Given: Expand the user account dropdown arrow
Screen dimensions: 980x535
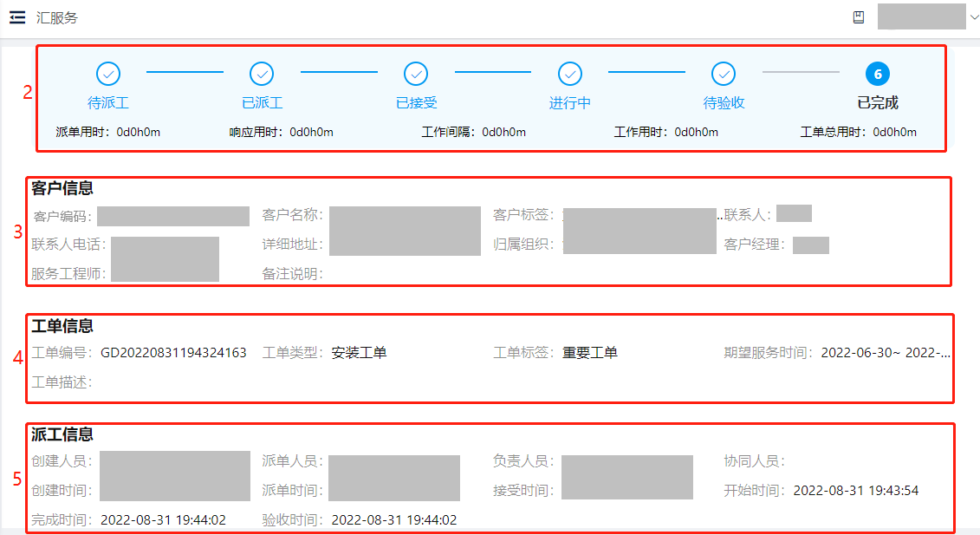Looking at the screenshot, I should coord(974,17).
